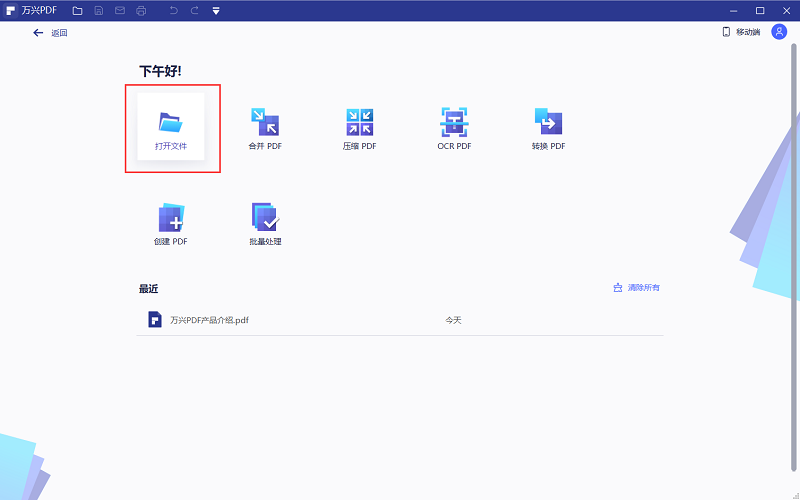Expand the quick access toolbar dropdown arrow
This screenshot has width=800, height=500.
coord(215,11)
